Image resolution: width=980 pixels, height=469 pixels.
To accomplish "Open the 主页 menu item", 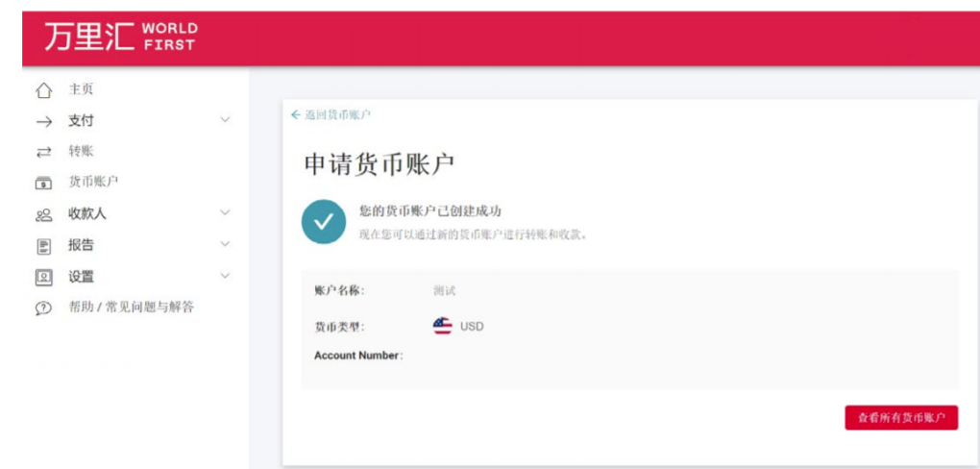I will (81, 89).
